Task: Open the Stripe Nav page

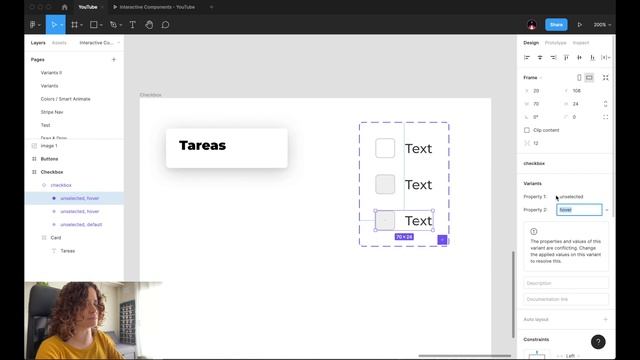Action: 52,112
